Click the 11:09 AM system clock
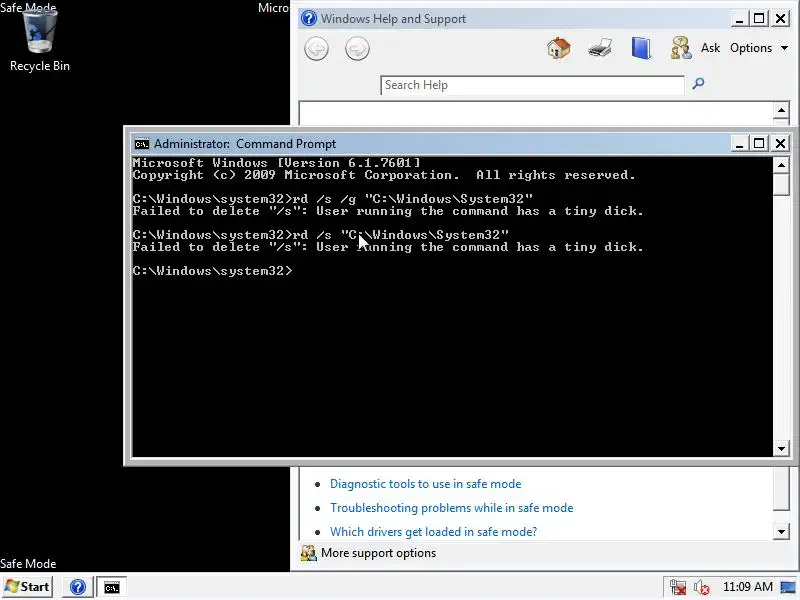This screenshot has width=800, height=600. click(747, 587)
